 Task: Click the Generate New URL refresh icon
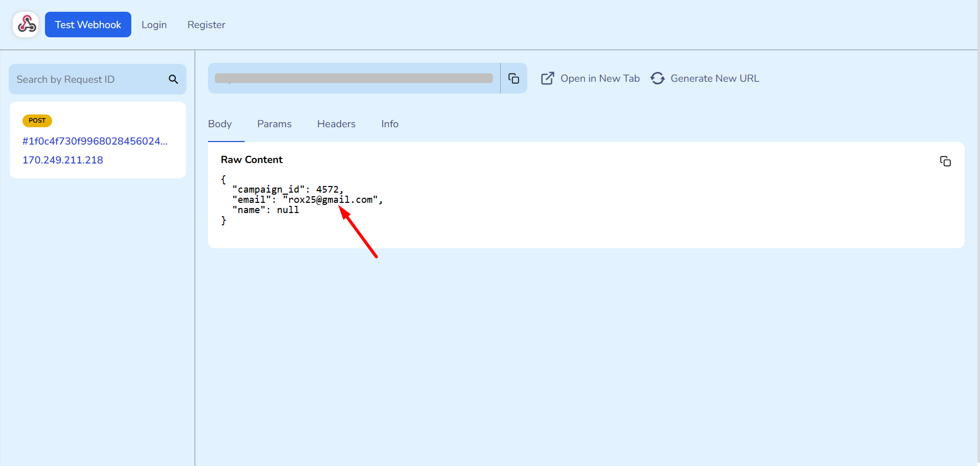coord(658,78)
